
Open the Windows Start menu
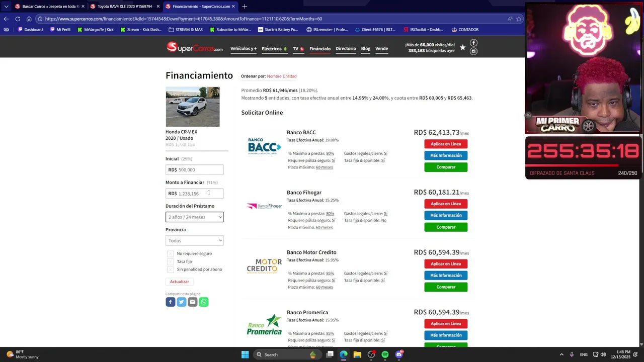point(245,354)
